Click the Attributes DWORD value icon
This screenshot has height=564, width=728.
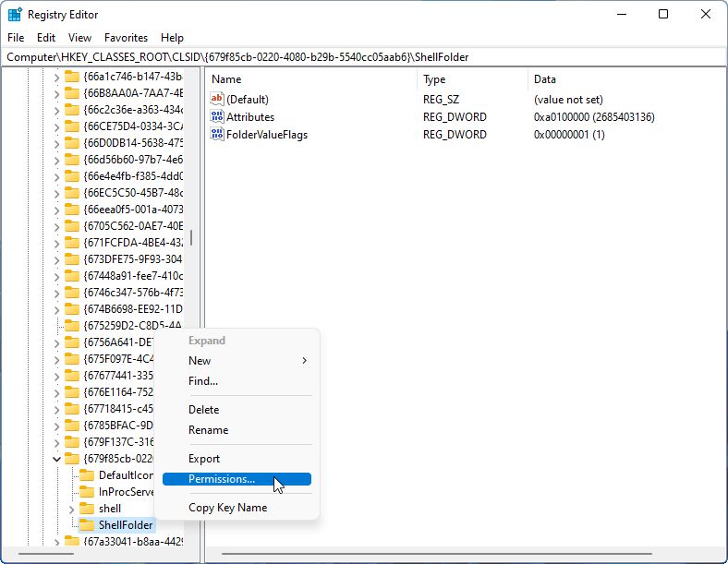pyautogui.click(x=217, y=116)
